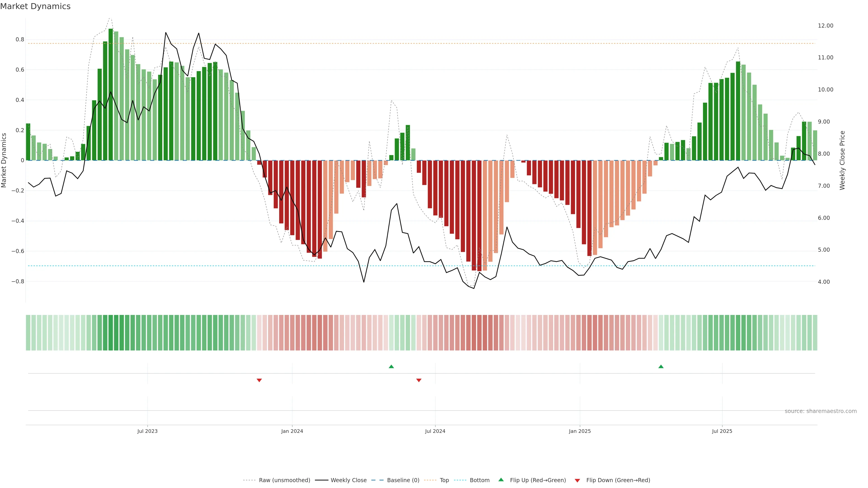Click the Market Dynamics vertical axis title
The height and width of the screenshot is (488, 868).
point(4,160)
